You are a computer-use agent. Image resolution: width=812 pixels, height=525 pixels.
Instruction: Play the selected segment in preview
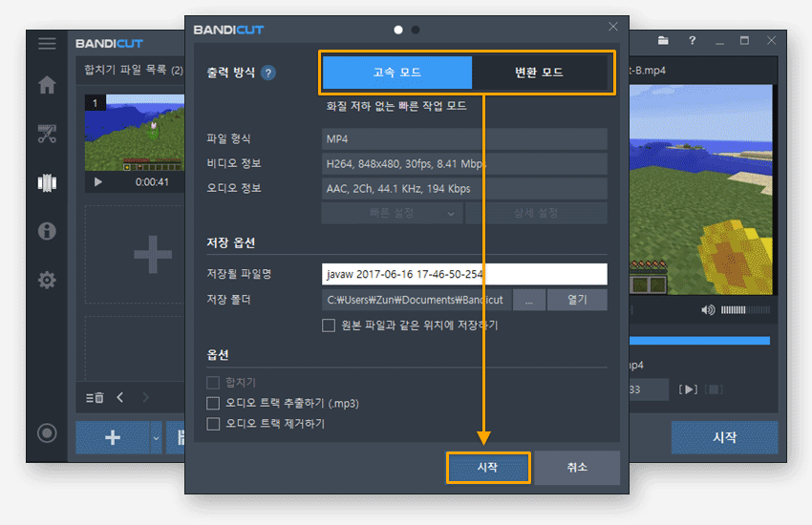pos(688,389)
